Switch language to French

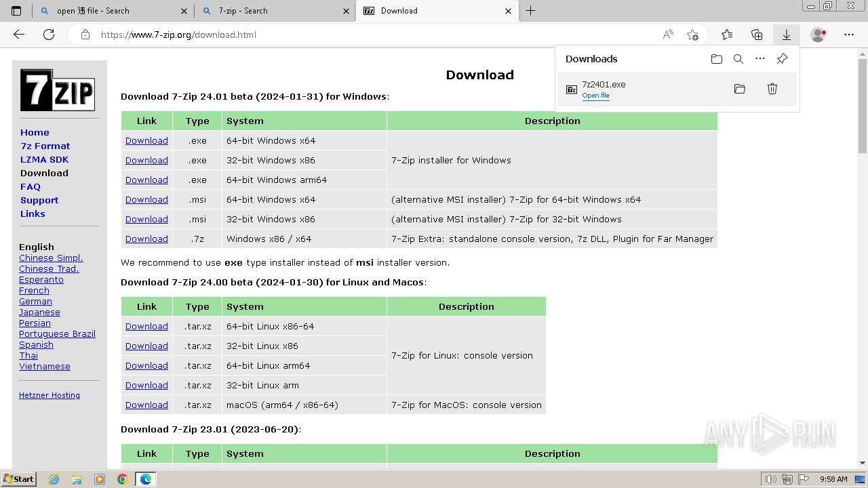click(x=34, y=290)
